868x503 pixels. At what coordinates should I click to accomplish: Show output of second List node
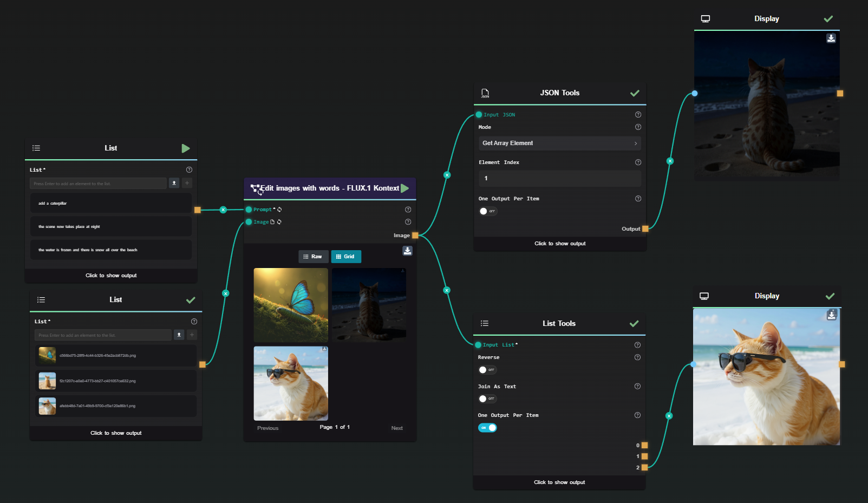pyautogui.click(x=116, y=433)
